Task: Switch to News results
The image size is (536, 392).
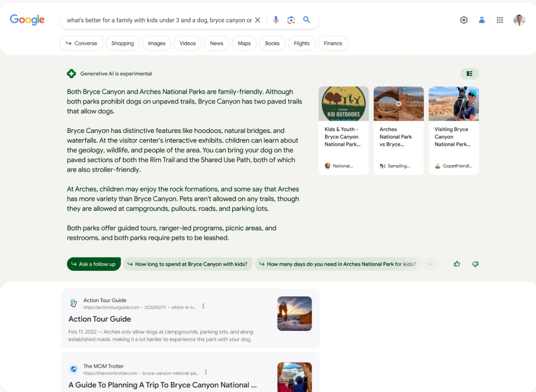Action: click(217, 43)
